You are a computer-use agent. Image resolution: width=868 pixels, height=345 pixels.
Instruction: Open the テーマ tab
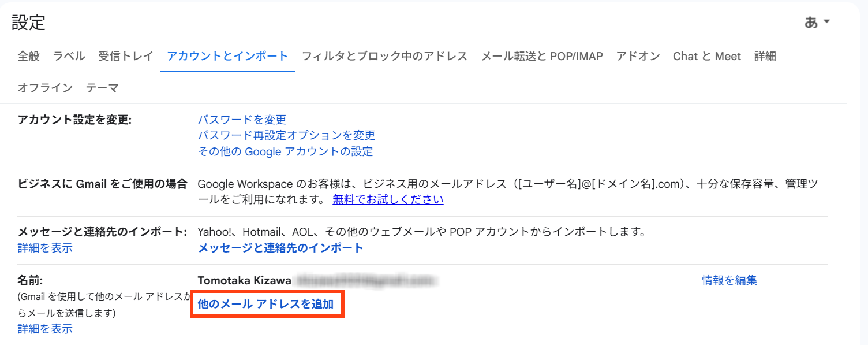[x=102, y=88]
